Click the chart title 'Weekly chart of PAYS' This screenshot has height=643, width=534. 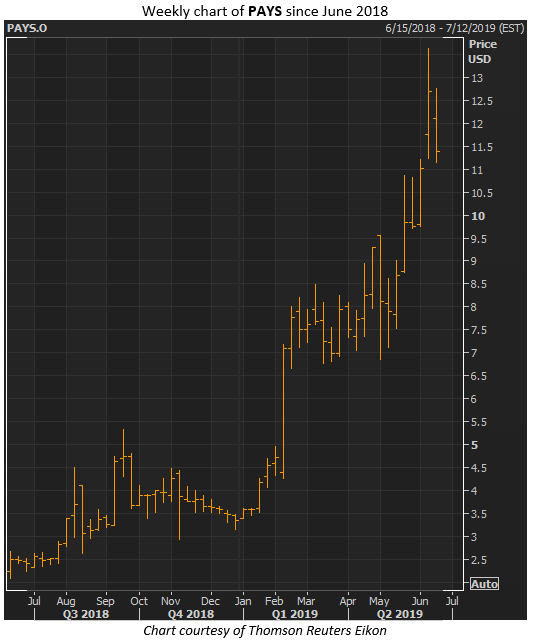click(x=265, y=11)
